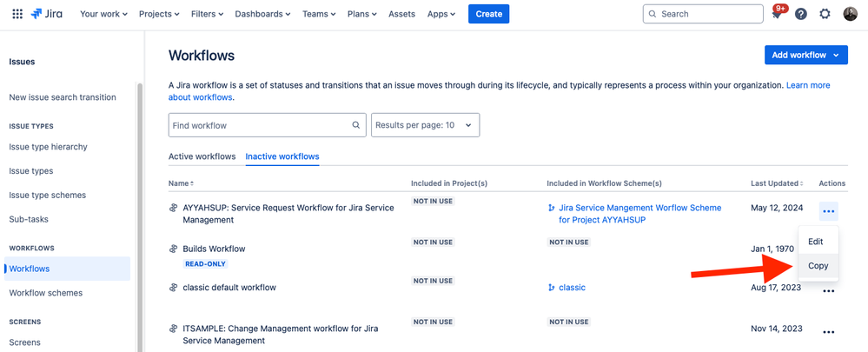Open Issue type schemes in sidebar
Image resolution: width=868 pixels, height=352 pixels.
click(x=48, y=195)
